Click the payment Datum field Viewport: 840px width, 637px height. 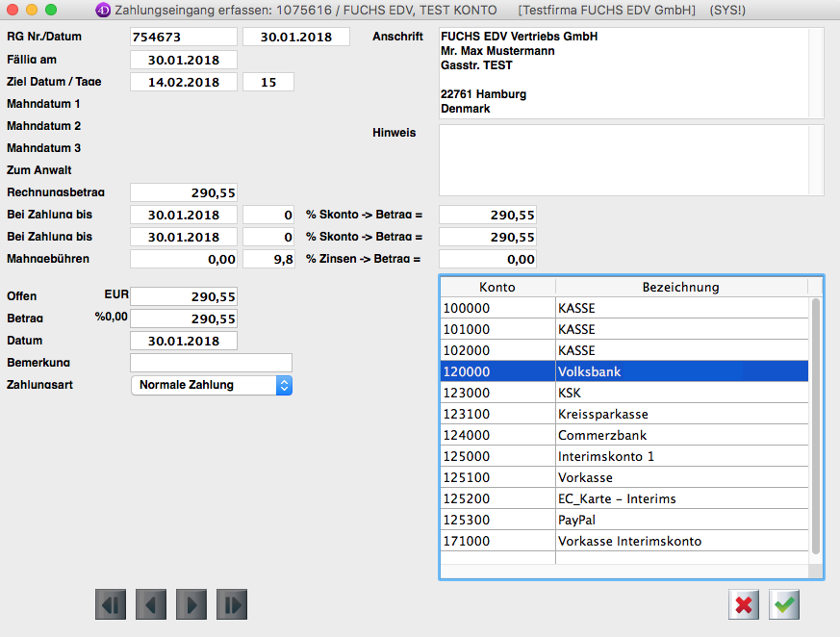click(184, 341)
